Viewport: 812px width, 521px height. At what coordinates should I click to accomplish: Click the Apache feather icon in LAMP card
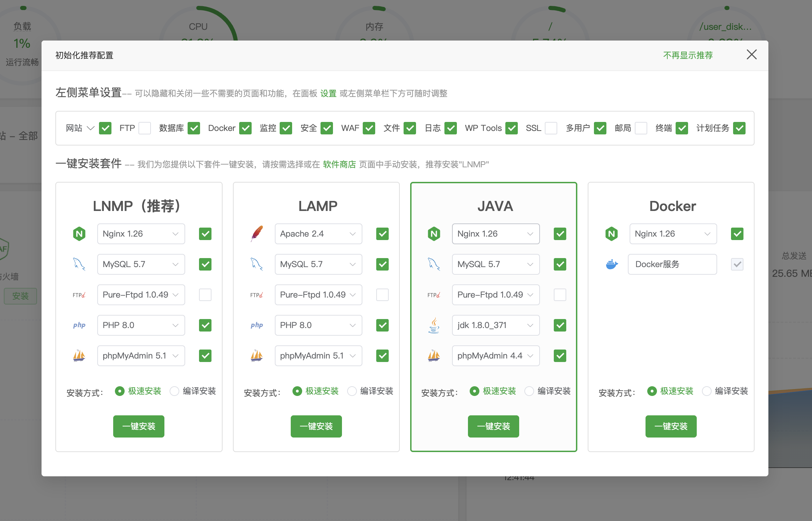257,234
